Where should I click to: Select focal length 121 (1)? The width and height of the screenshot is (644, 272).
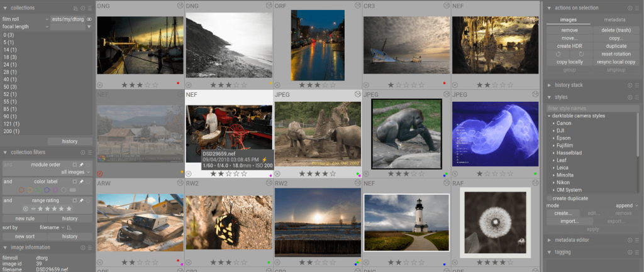11,124
